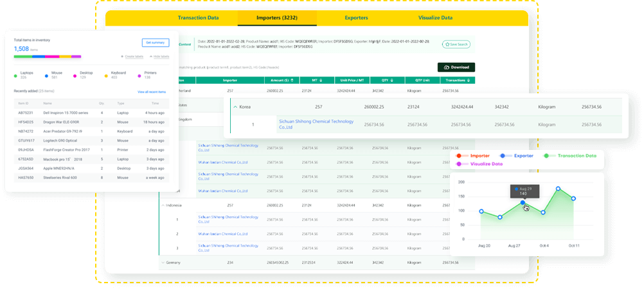Image resolution: width=644 pixels, height=289 pixels.
Task: Click the Oct 4 data point on chart
Action: [543, 212]
